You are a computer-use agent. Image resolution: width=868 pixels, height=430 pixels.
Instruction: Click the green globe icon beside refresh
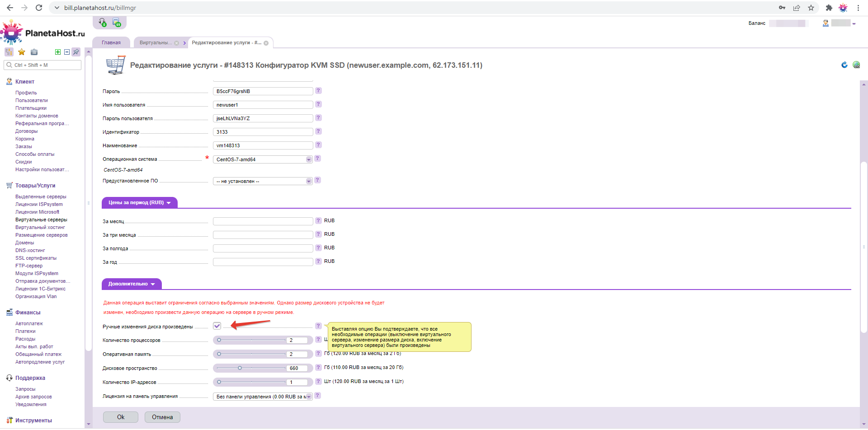coord(856,65)
